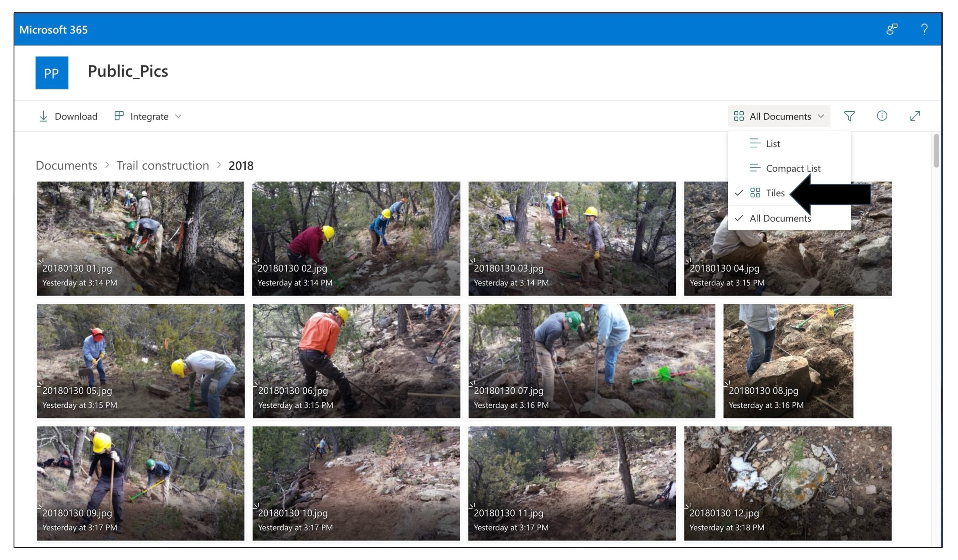This screenshot has height=560, width=958.
Task: Open the help question mark icon
Action: pyautogui.click(x=924, y=29)
